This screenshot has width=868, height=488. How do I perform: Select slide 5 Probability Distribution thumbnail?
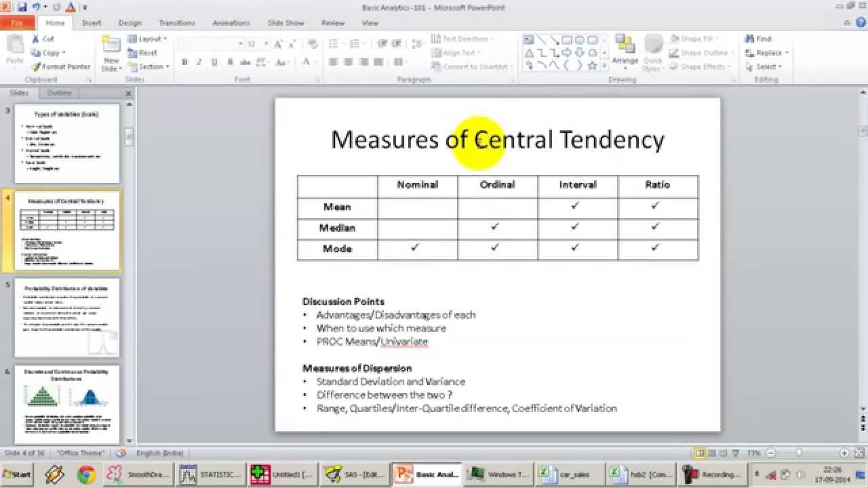(66, 317)
